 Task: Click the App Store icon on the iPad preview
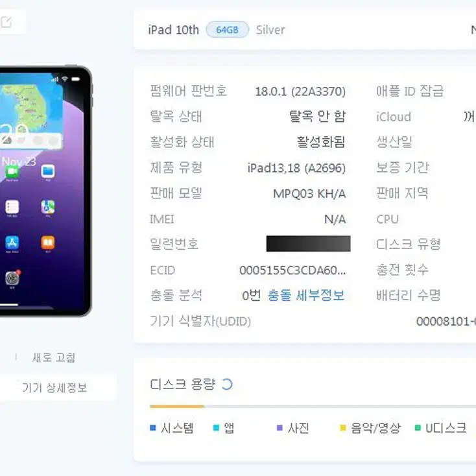point(12,243)
